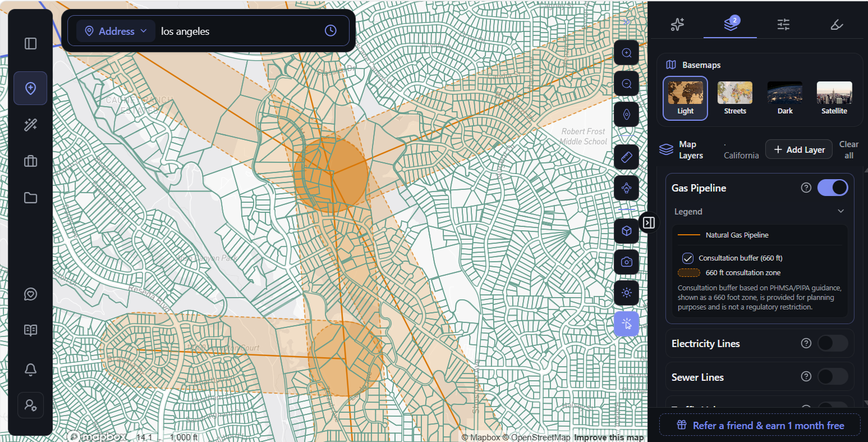Show search history clock
The height and width of the screenshot is (442, 868).
coord(330,31)
